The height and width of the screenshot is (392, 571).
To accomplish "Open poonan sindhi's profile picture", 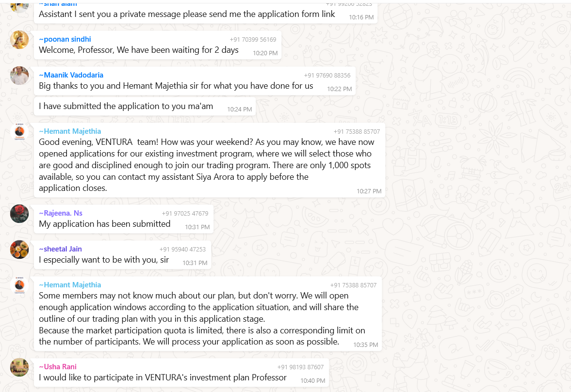I will tap(19, 40).
